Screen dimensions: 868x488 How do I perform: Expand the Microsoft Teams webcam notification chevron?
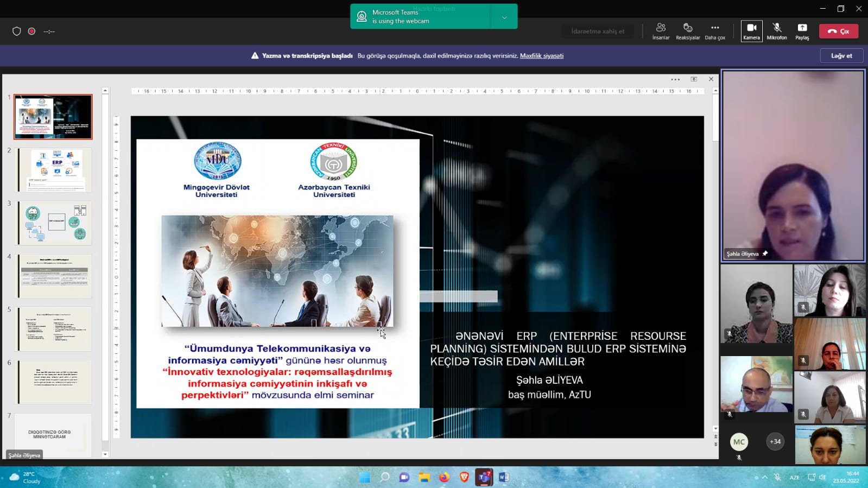(x=504, y=17)
